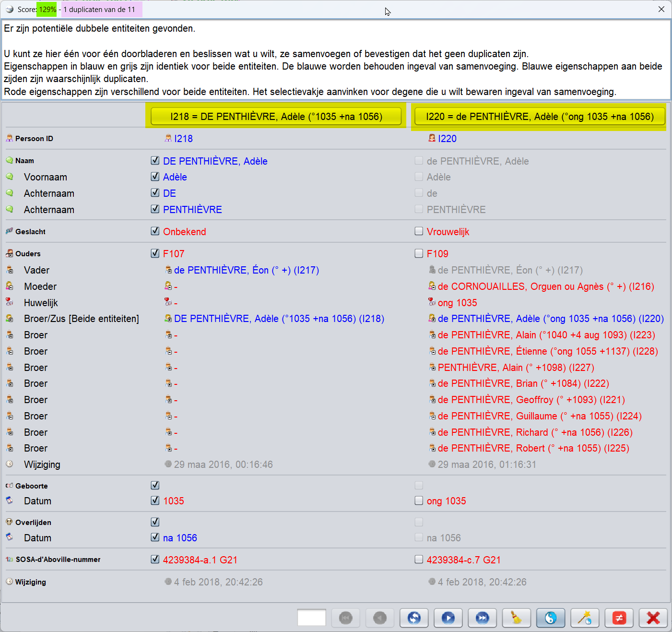Image resolution: width=672 pixels, height=632 pixels.
Task: Click brother de PENTHIÈVRE, Richard (I226)
Action: 535,432
